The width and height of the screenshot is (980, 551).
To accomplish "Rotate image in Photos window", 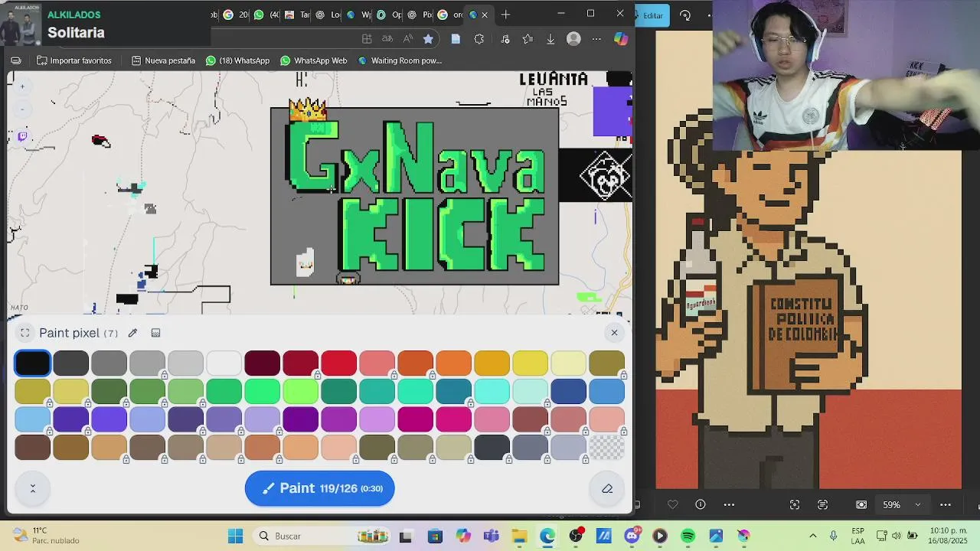I will click(685, 15).
